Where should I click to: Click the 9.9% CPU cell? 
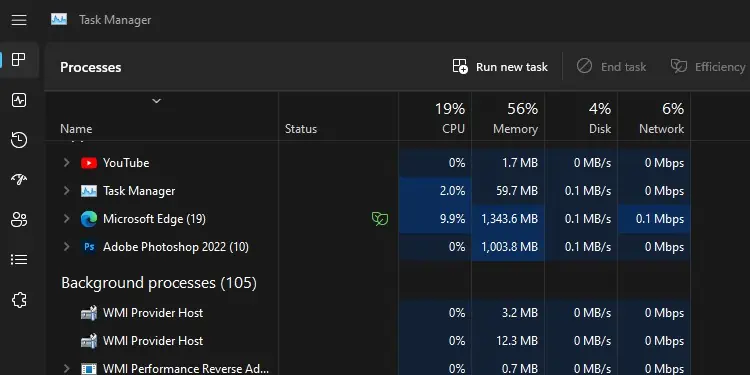[435, 219]
